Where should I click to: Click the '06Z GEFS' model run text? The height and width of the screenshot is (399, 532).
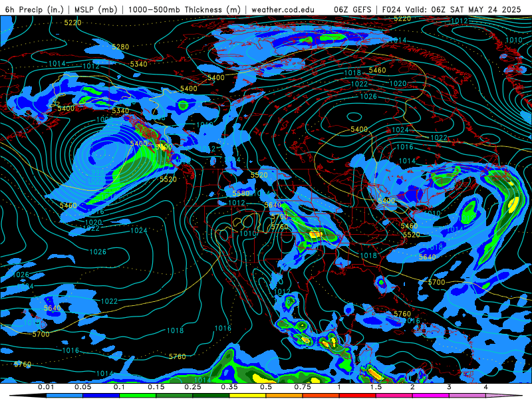[x=352, y=9]
